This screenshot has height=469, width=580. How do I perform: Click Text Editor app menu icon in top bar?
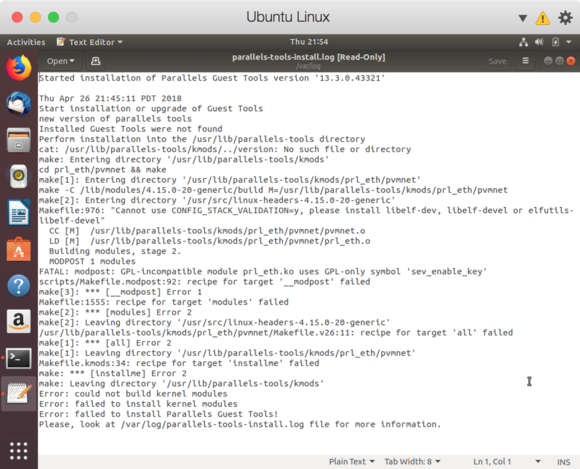(61, 42)
